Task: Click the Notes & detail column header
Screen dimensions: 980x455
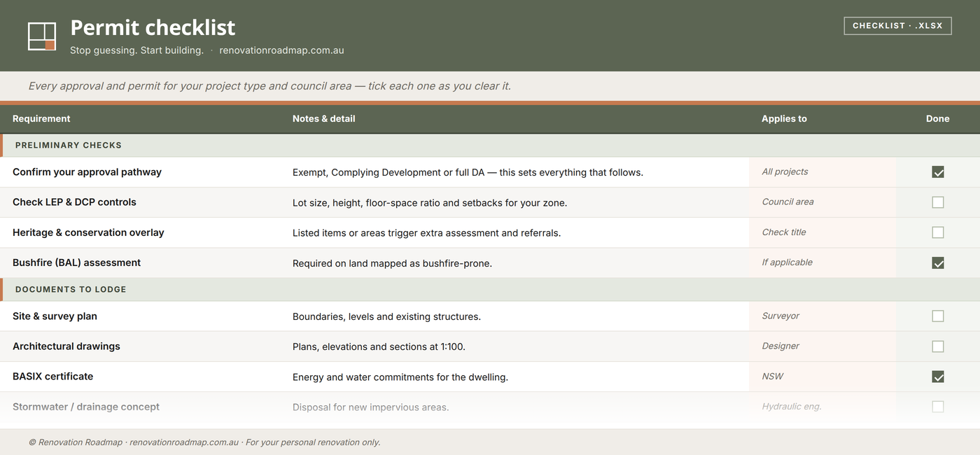Action: (323, 119)
